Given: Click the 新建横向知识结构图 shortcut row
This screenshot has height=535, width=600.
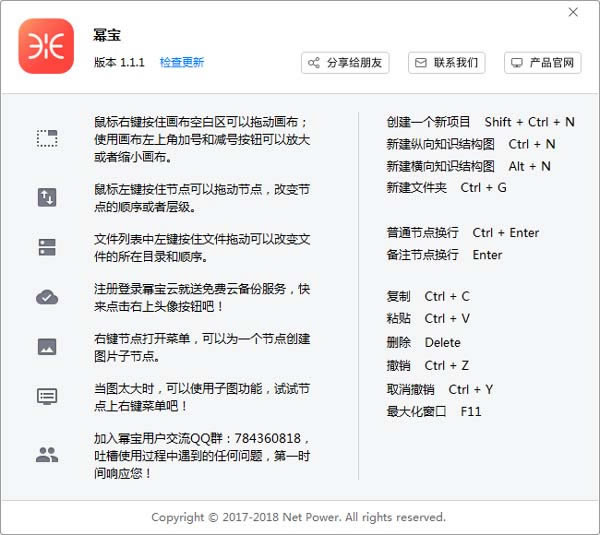Looking at the screenshot, I should click(468, 166).
